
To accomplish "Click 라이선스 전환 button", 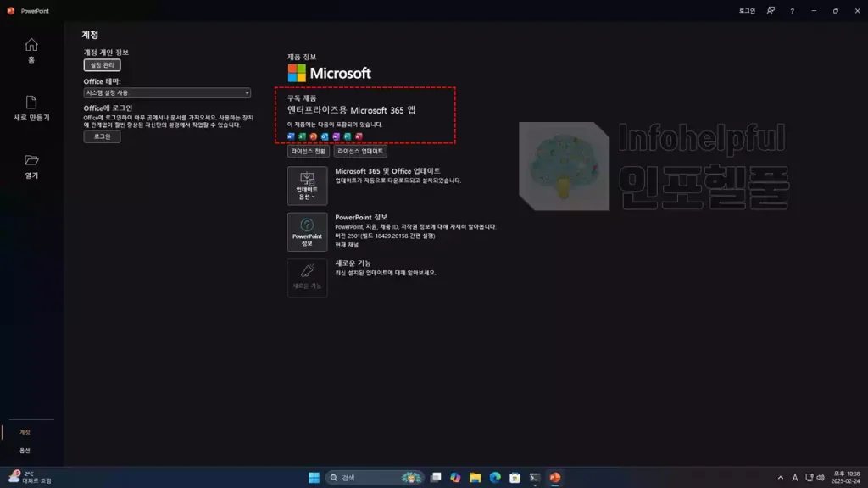I will (x=309, y=151).
